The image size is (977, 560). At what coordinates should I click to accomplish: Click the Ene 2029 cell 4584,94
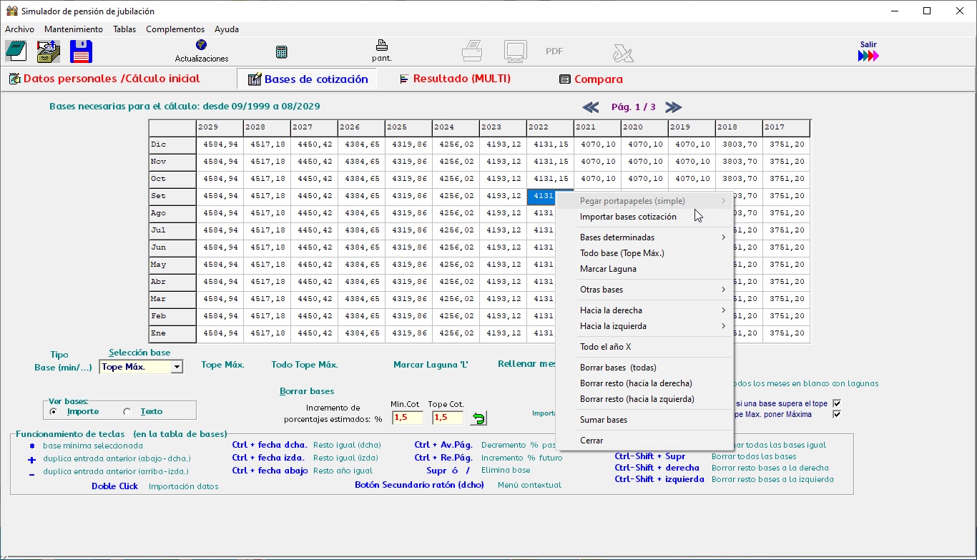click(220, 333)
